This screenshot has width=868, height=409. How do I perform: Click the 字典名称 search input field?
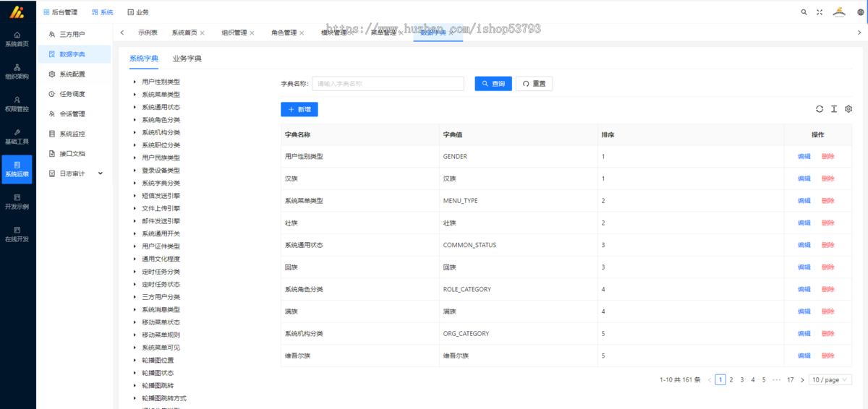(388, 84)
